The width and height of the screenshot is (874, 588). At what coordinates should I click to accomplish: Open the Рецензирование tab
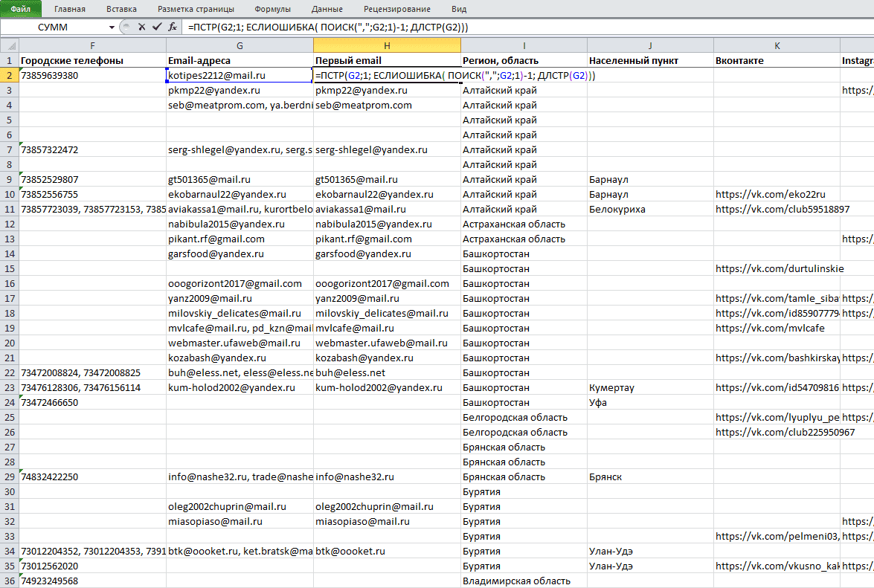tap(397, 9)
